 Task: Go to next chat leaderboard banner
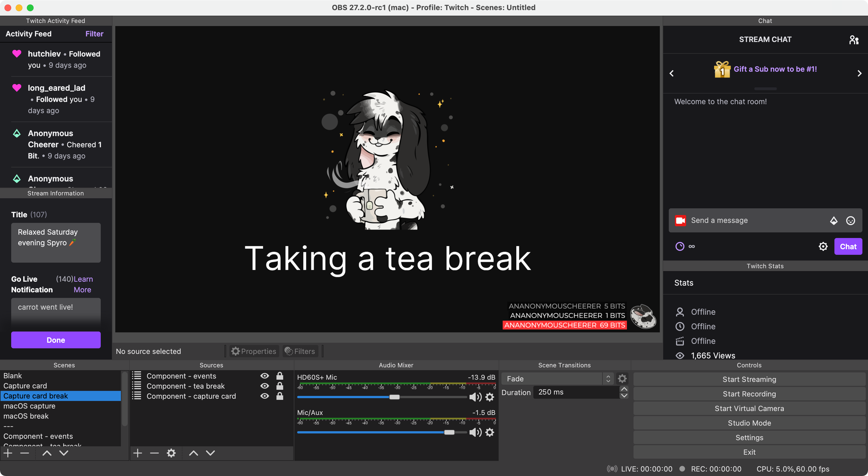pyautogui.click(x=859, y=73)
